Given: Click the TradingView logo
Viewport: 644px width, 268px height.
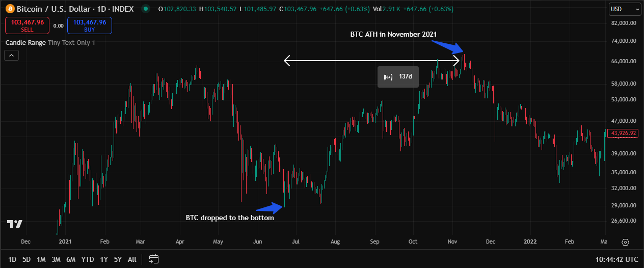Looking at the screenshot, I should 15,224.
